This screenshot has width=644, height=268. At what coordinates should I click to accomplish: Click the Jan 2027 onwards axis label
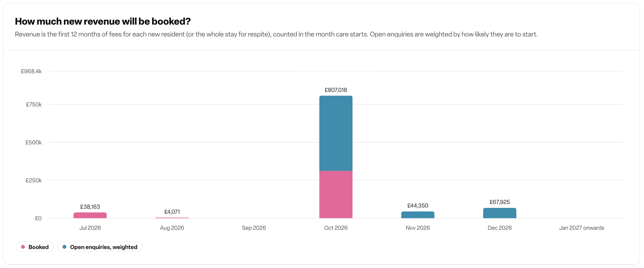581,228
